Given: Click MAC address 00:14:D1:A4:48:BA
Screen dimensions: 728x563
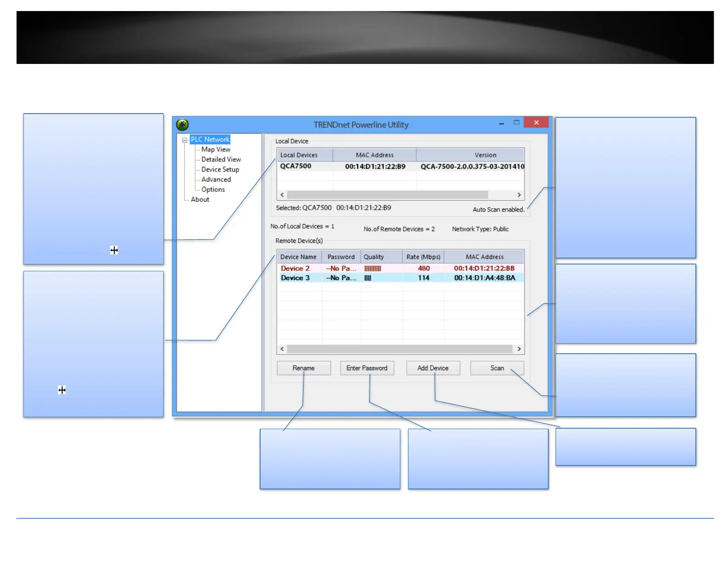Looking at the screenshot, I should coord(485,278).
